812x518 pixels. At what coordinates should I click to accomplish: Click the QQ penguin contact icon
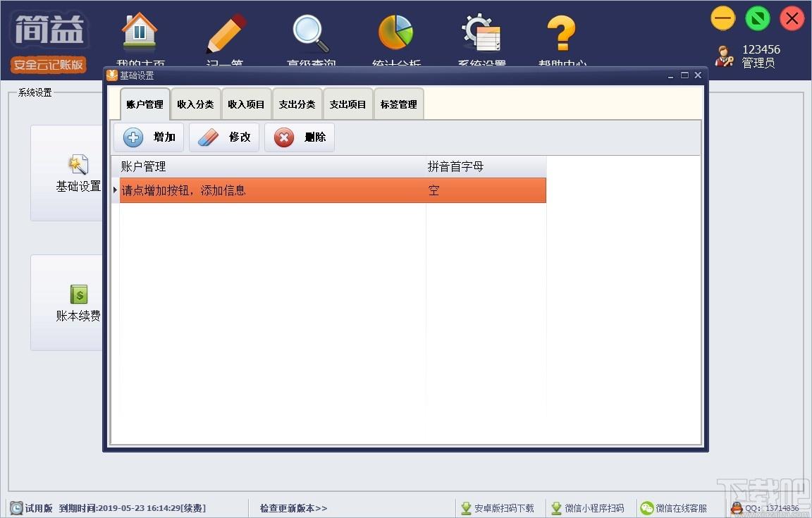737,508
